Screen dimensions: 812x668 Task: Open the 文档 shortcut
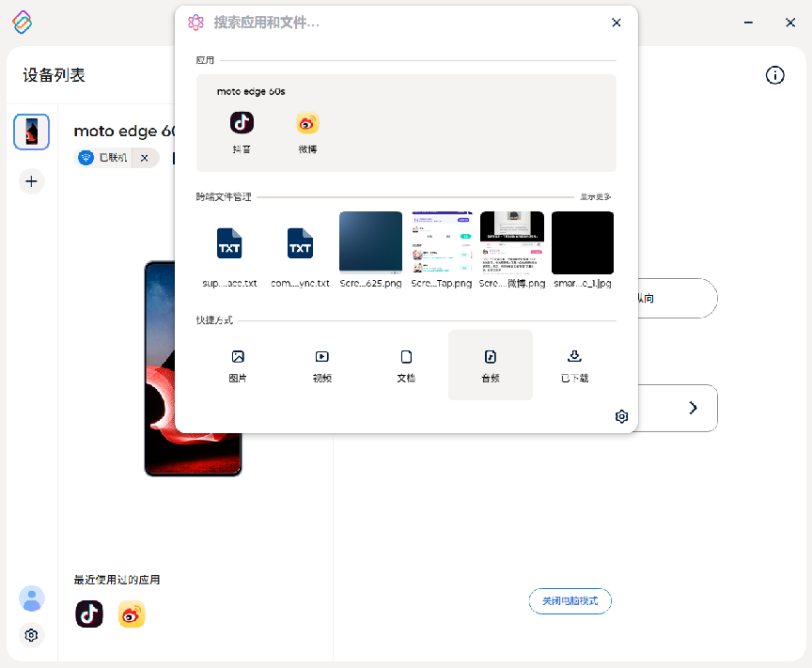[x=406, y=365]
